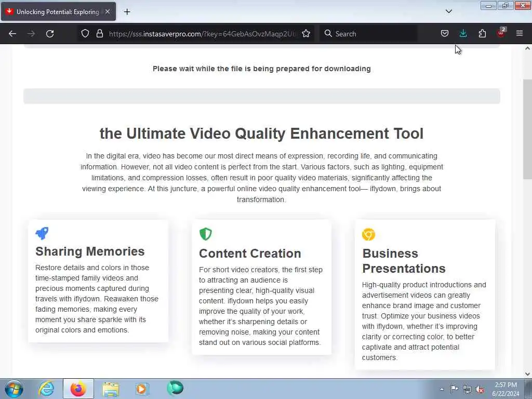Click the rocket icon above Sharing Memories
Screen dimensions: 532x399
[42, 233]
